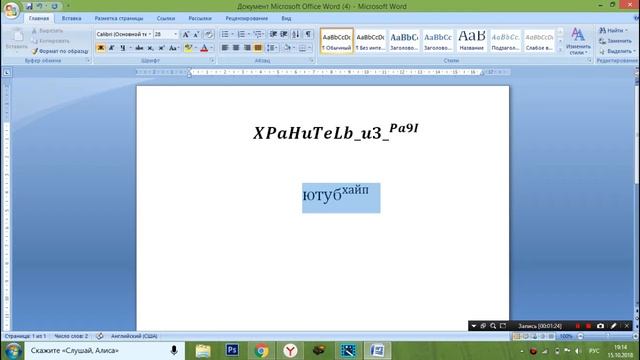
Task: Click the Вставить paste button
Action: click(x=17, y=40)
